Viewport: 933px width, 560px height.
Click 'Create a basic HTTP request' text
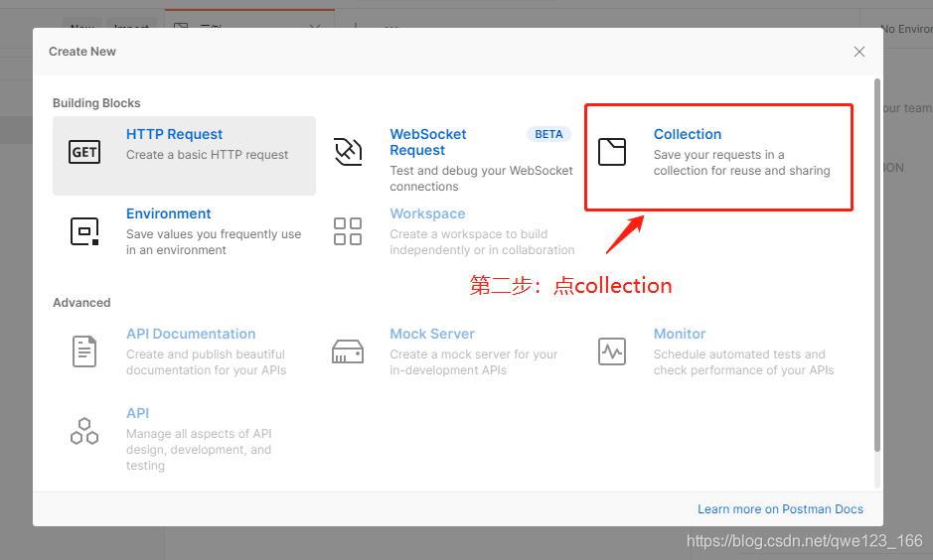coord(207,155)
